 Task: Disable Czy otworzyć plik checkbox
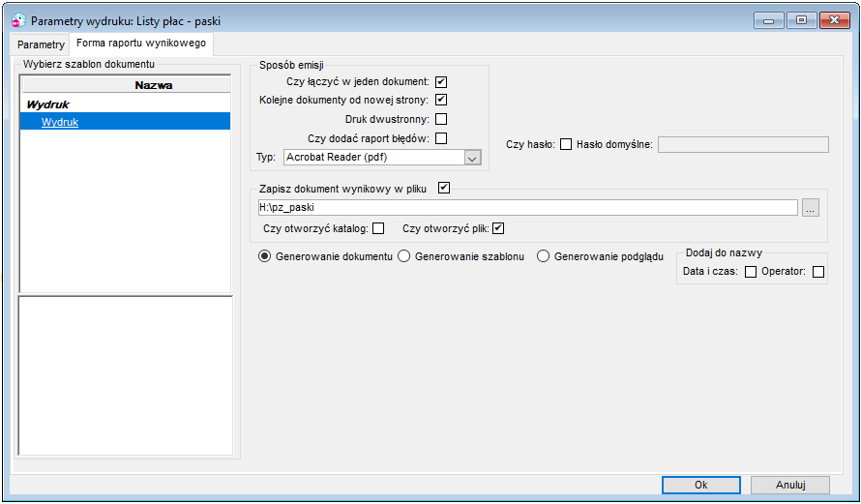point(498,228)
